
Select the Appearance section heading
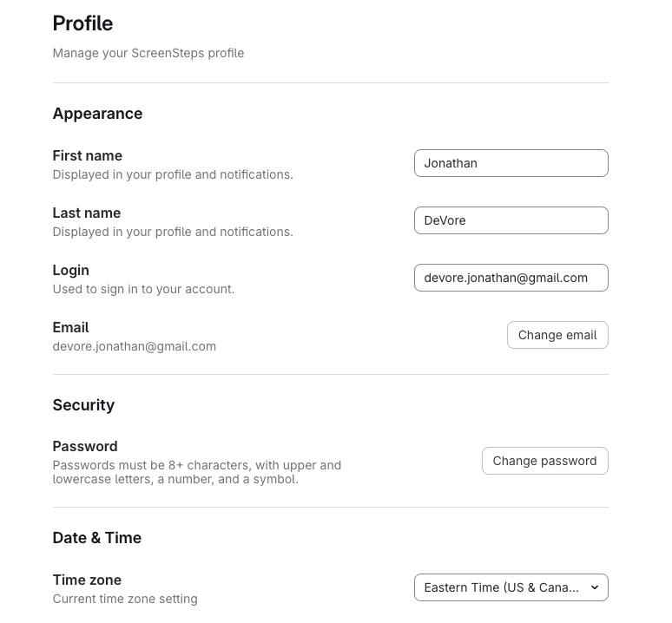coord(97,114)
